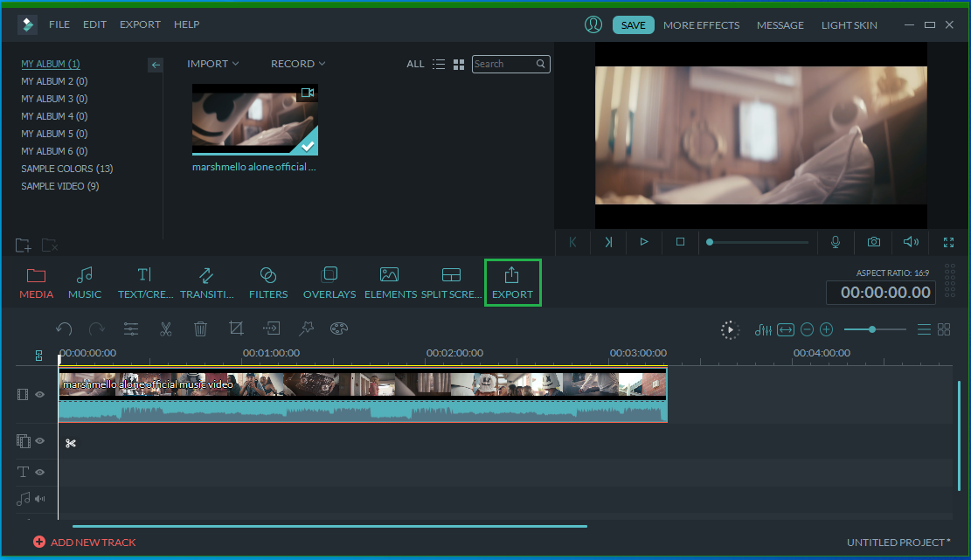Click the Filmora logo icon
971x560 pixels.
point(27,24)
